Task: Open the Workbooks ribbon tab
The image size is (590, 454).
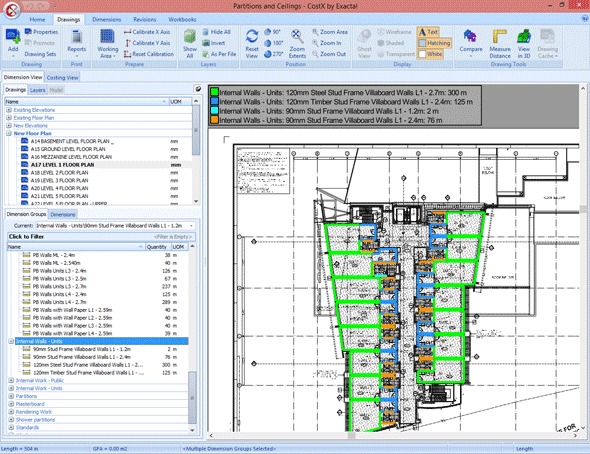Action: click(182, 20)
